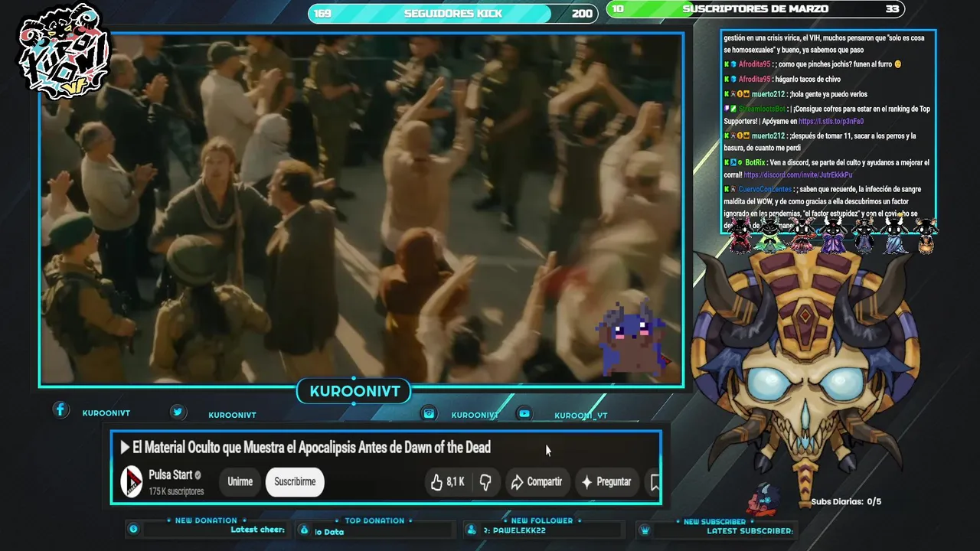Click the Unirme join button
980x551 pixels.
[x=240, y=482]
